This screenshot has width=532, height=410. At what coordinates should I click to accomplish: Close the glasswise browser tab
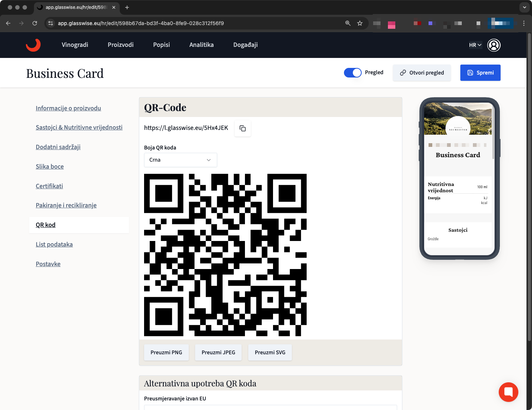114,7
